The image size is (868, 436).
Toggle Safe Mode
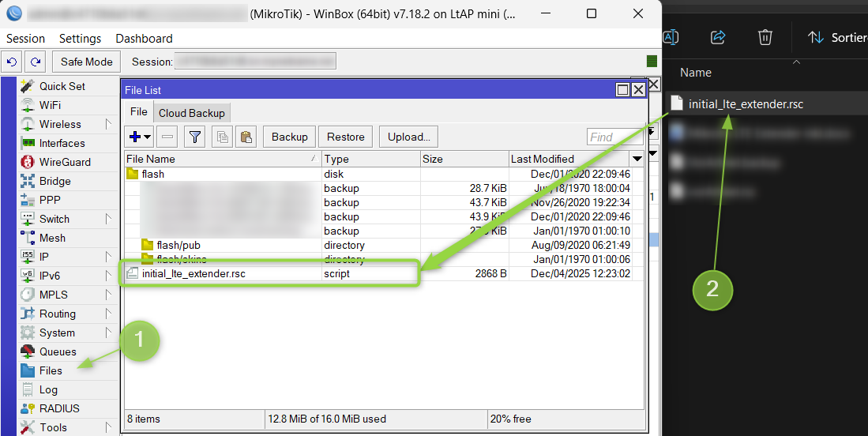tap(86, 62)
